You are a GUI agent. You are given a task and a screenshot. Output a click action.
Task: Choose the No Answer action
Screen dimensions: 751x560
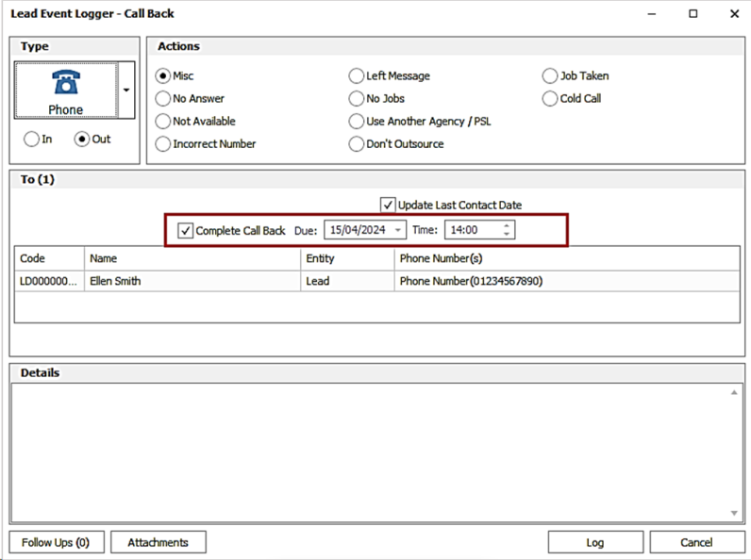click(164, 98)
